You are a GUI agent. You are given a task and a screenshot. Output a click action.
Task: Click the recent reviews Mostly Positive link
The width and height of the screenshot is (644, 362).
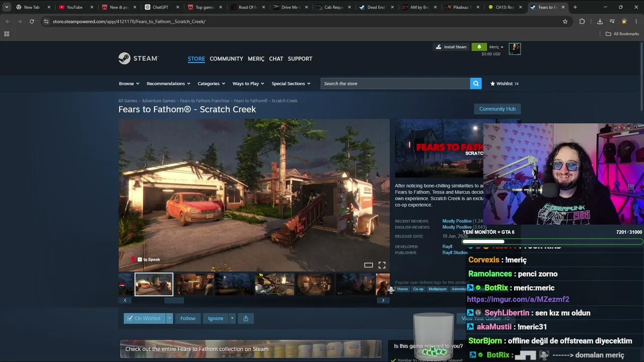pos(457,221)
